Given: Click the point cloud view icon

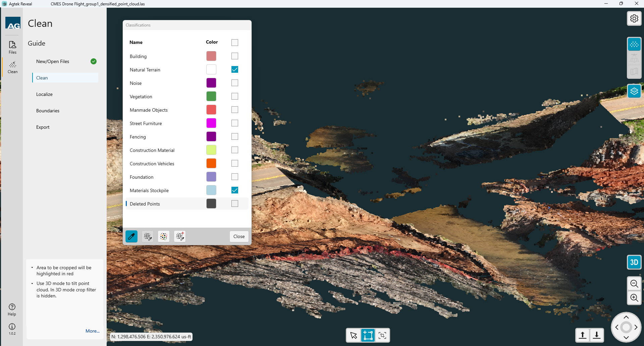Looking at the screenshot, I should (x=634, y=44).
